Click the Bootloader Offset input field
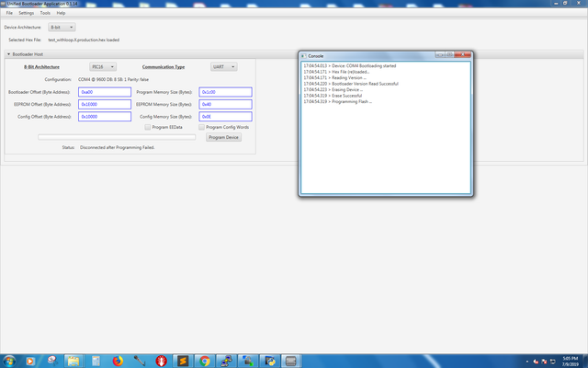Image resolution: width=588 pixels, height=368 pixels. [105, 92]
